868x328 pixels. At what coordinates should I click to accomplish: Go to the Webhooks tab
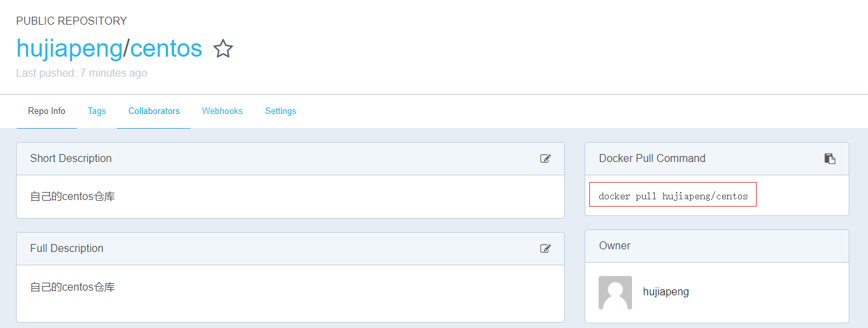click(222, 111)
